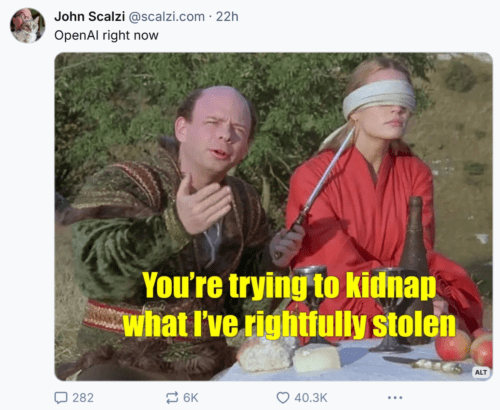The height and width of the screenshot is (410, 500).
Task: Open John Scalzi's profile avatar
Action: coord(28,26)
